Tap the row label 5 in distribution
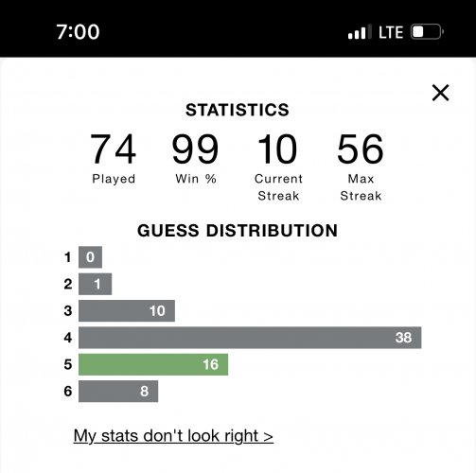The width and height of the screenshot is (476, 473). tap(68, 364)
